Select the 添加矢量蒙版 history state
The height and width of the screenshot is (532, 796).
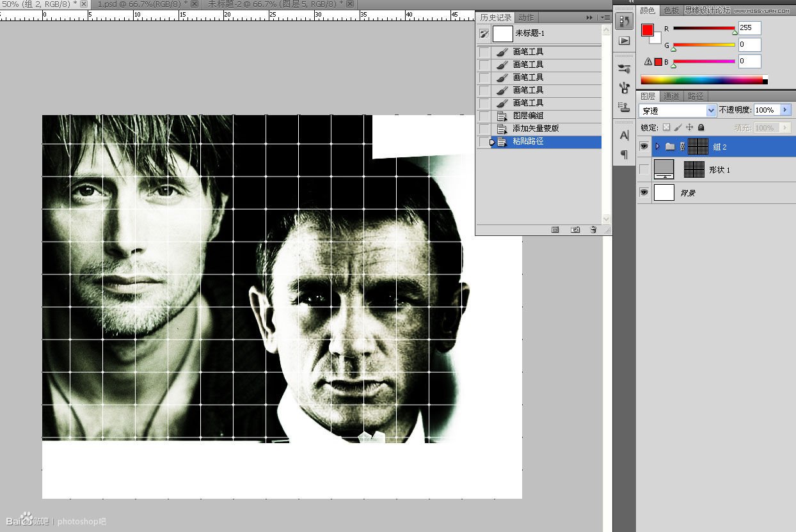point(536,129)
